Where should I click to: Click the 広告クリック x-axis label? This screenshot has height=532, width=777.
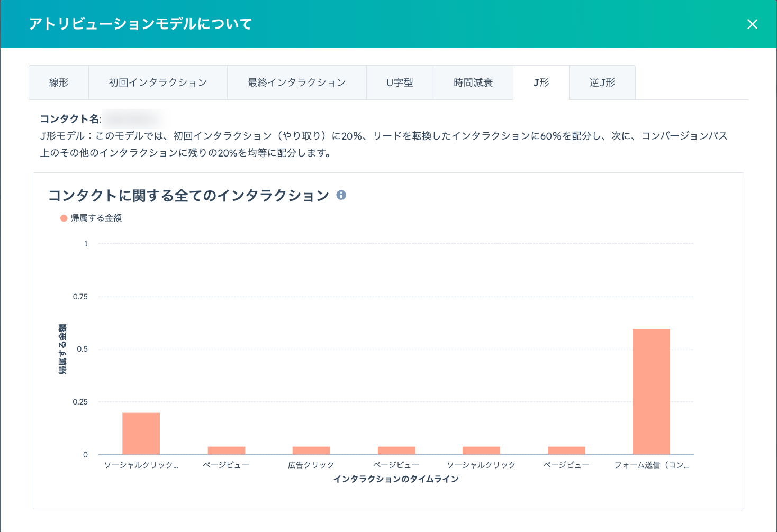coord(311,465)
